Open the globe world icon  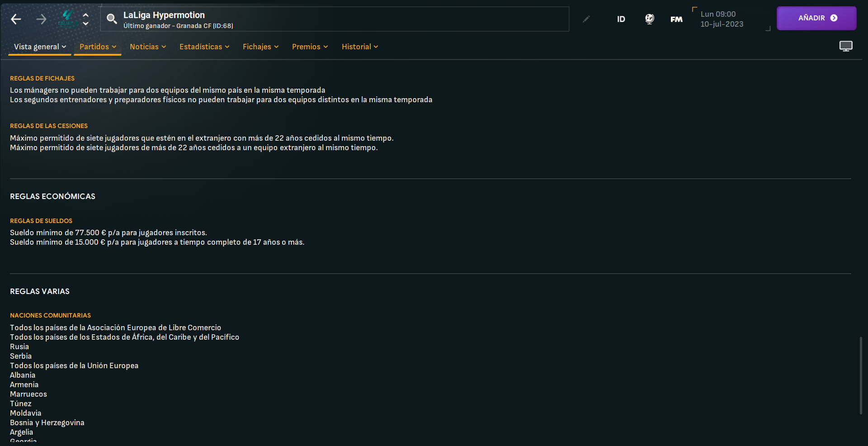click(x=649, y=19)
